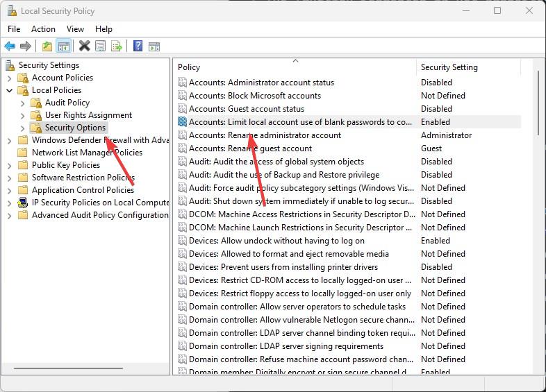Screen dimensions: 546x392
Task: Click the Up one level folder icon
Action: (x=47, y=46)
